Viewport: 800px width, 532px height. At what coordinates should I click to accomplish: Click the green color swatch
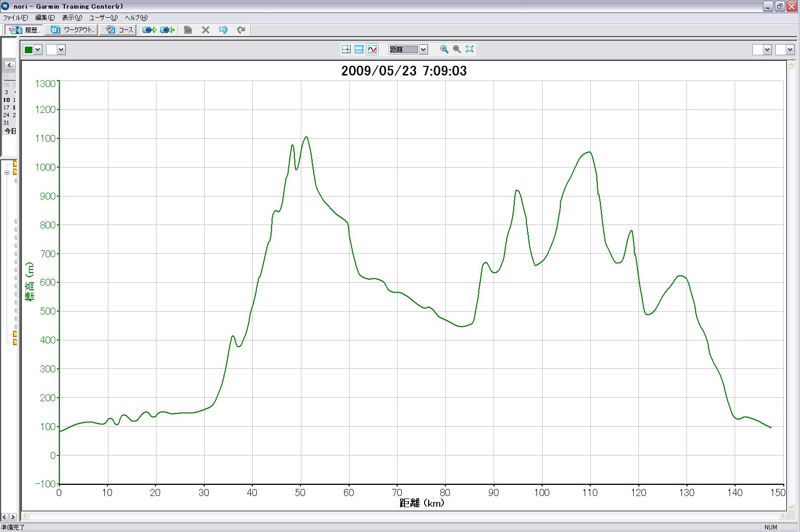29,50
